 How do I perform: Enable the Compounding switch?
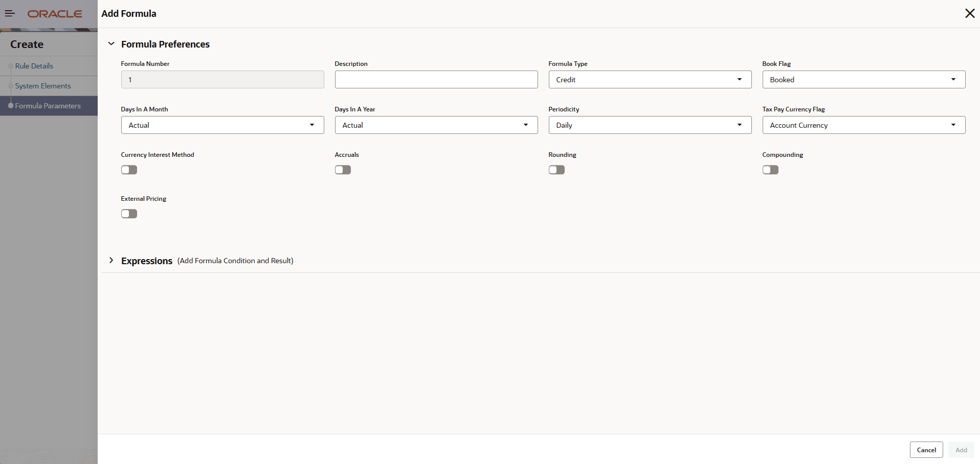click(x=770, y=170)
